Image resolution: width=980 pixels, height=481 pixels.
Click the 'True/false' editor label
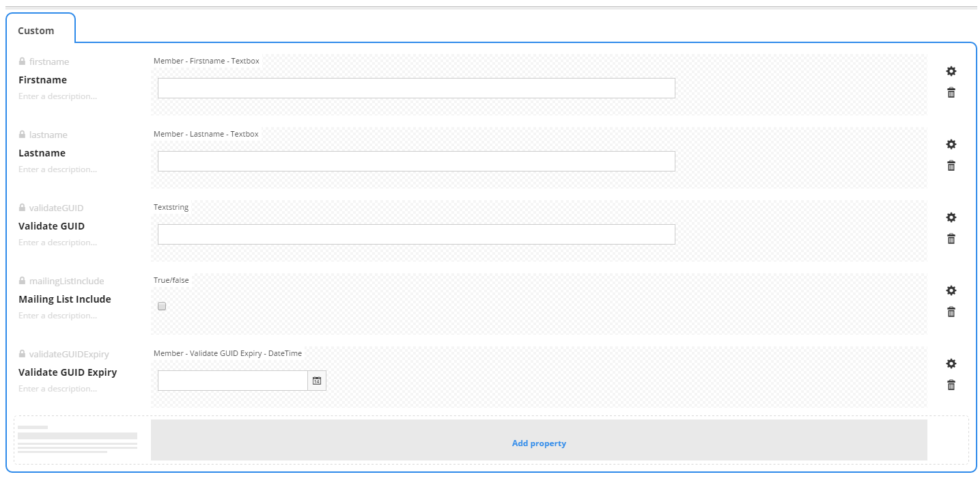pos(171,280)
